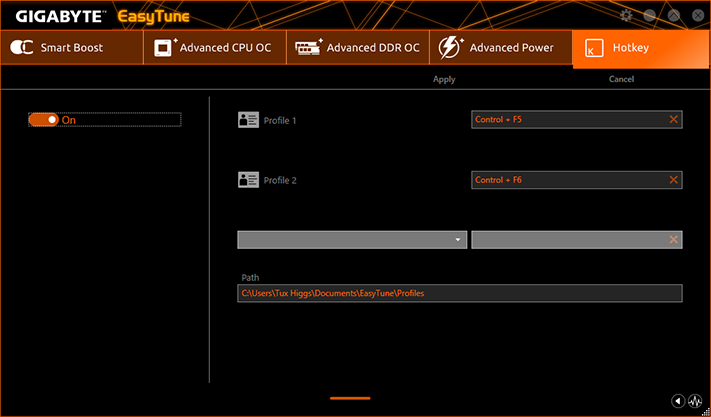Viewport: 711px width, 417px height.
Task: Click the Cancel button
Action: point(621,79)
